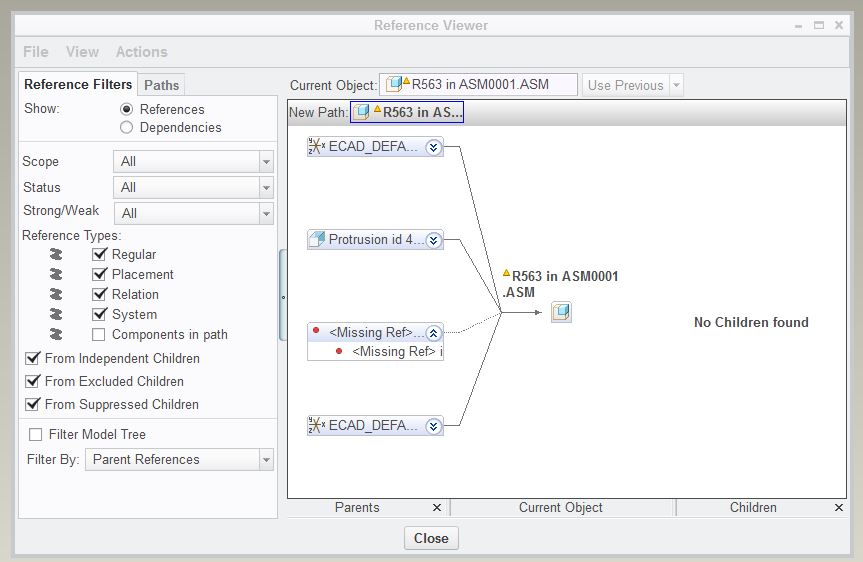This screenshot has width=863, height=562.
Task: Click the Protrusion id feature icon
Action: (x=317, y=239)
